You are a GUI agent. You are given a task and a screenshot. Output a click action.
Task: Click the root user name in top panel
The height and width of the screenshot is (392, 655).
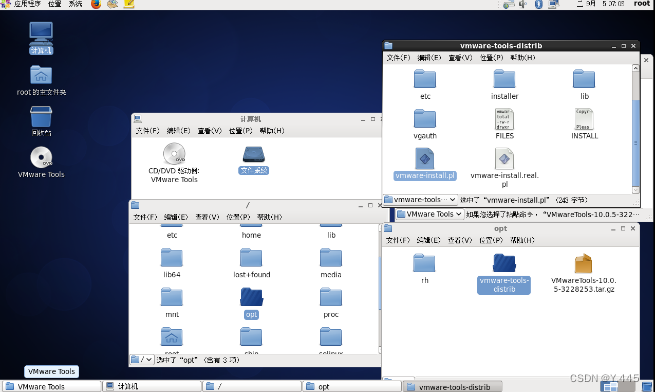click(x=642, y=4)
